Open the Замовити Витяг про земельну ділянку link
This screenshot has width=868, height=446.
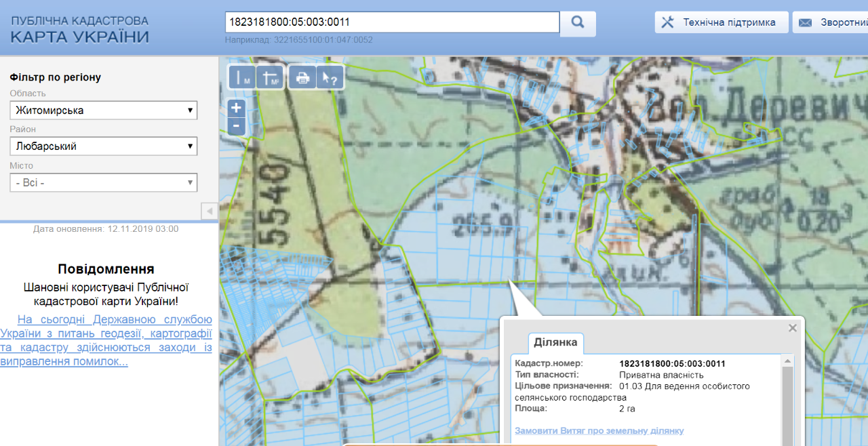pos(599,431)
